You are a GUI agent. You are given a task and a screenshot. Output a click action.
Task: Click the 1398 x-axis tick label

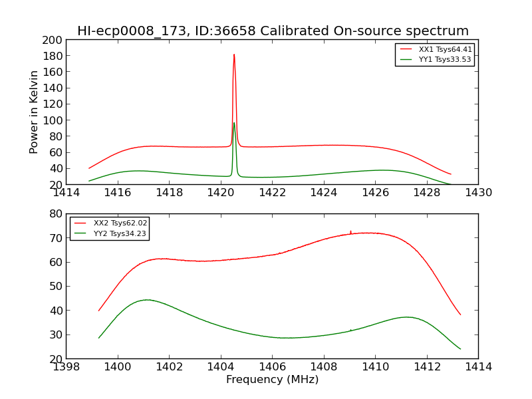(66, 367)
